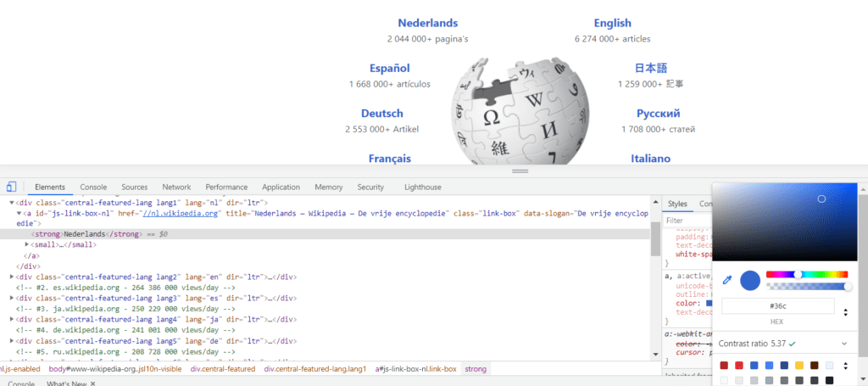Switch the HEX color format stepper
The width and height of the screenshot is (868, 386).
[x=845, y=312]
